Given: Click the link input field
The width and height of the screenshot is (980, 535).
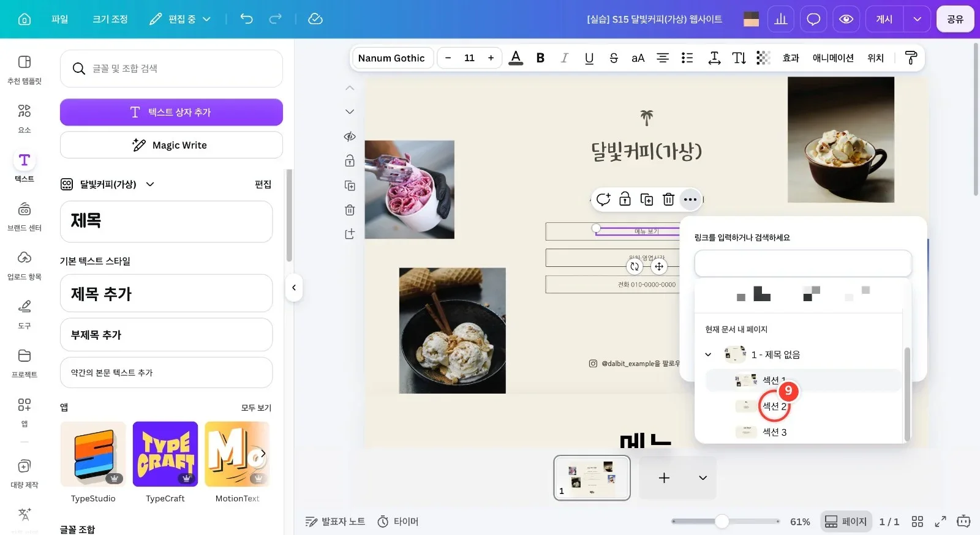Looking at the screenshot, I should [803, 263].
